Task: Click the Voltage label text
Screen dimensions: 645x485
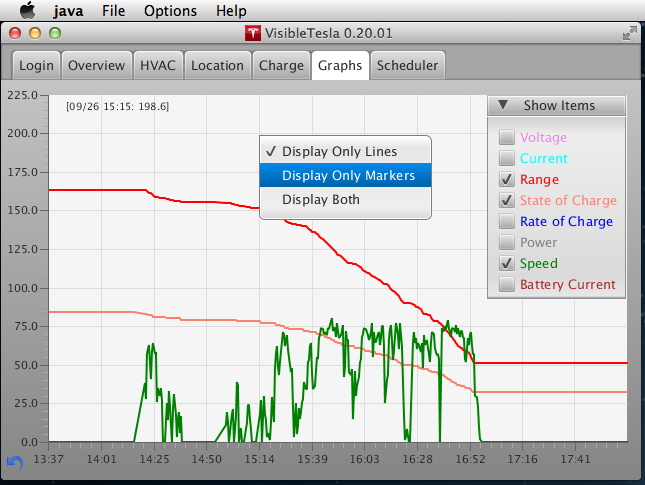Action: [x=543, y=137]
